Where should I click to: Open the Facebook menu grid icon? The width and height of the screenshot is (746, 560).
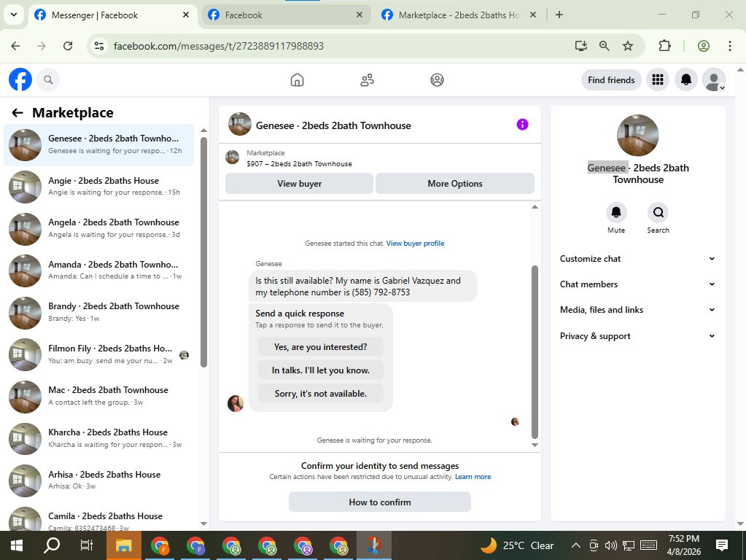click(658, 79)
